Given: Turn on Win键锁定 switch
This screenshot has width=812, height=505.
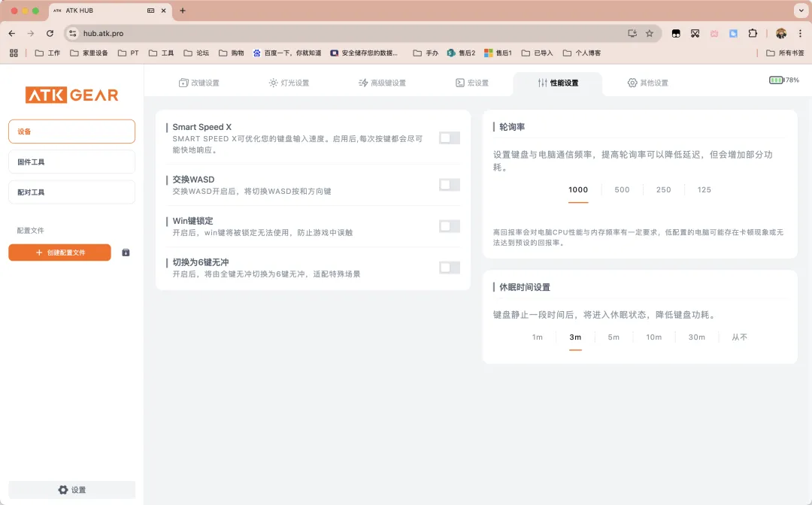Looking at the screenshot, I should [x=449, y=226].
